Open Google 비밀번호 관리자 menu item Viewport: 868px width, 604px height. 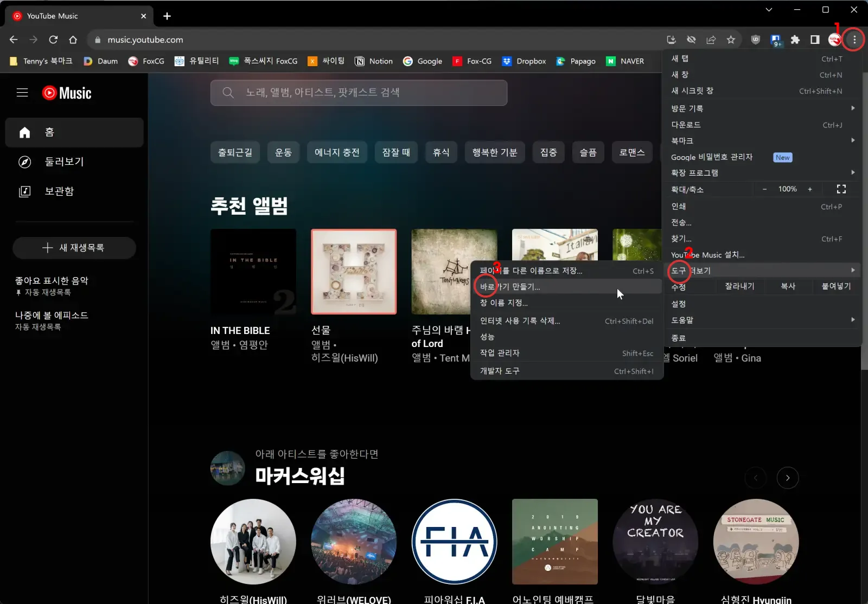(x=762, y=157)
